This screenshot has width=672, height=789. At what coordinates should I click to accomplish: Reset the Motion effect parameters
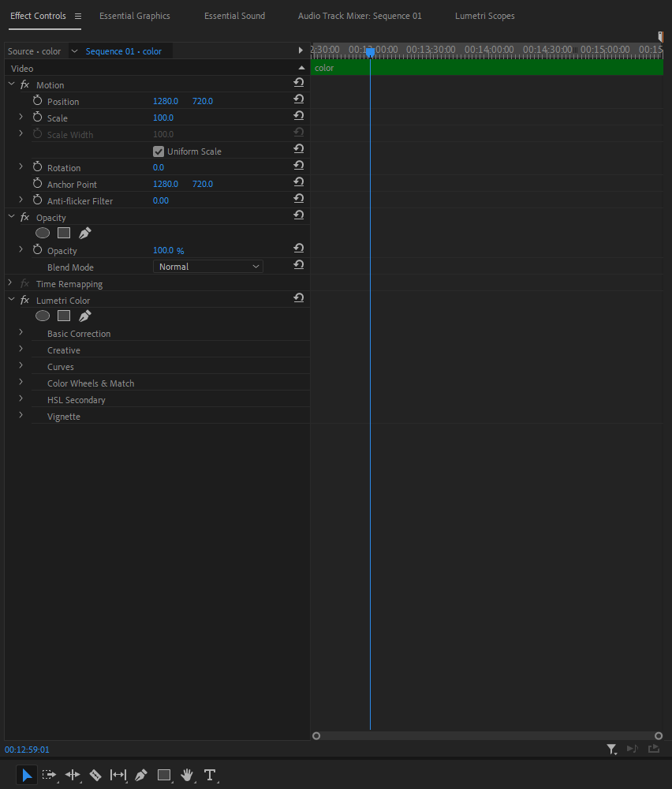pos(298,81)
